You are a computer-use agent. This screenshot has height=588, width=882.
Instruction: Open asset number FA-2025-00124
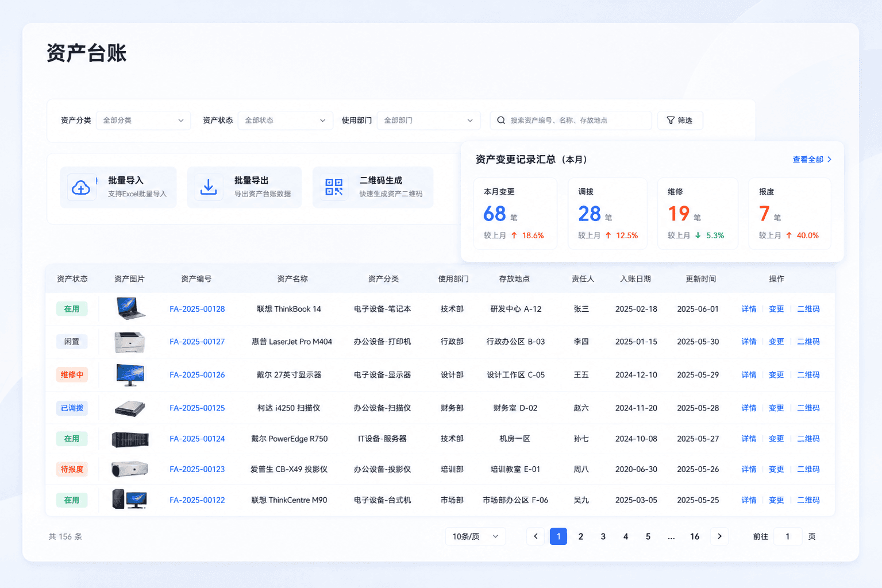pos(197,439)
